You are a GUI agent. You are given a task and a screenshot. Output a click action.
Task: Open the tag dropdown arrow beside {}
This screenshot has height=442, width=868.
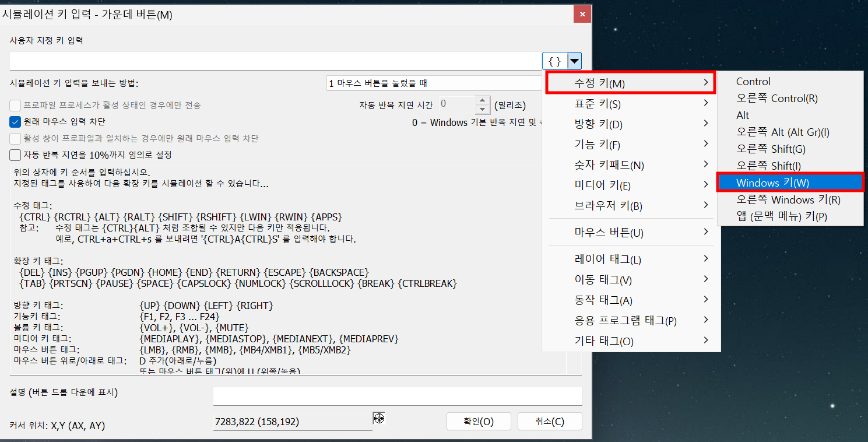(574, 61)
